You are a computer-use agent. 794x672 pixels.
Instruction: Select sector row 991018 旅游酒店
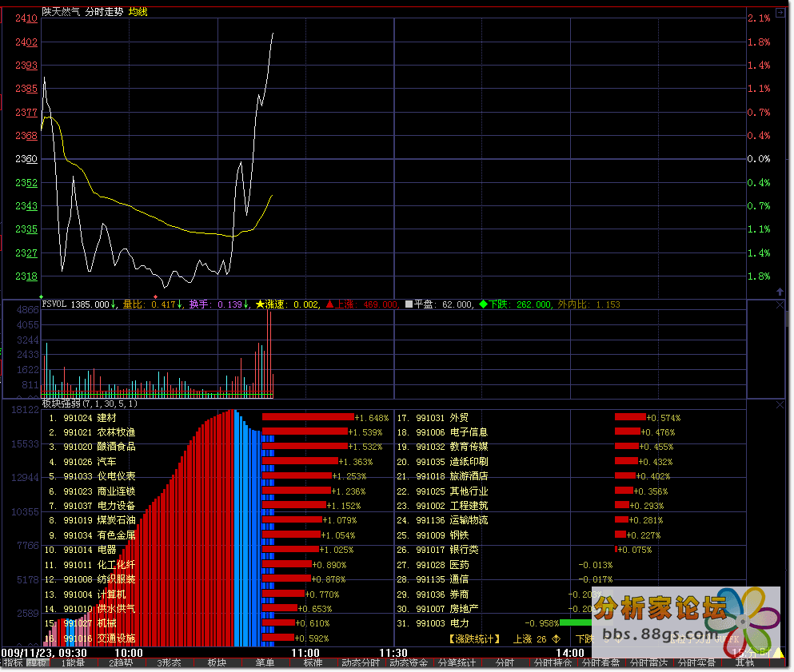[x=442, y=477]
